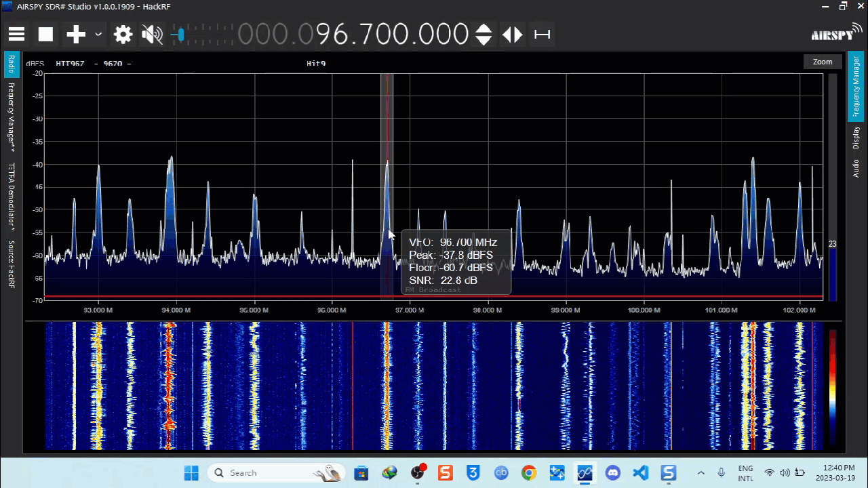The image size is (868, 488).
Task: Open the battery status tray icon
Action: pyautogui.click(x=800, y=472)
